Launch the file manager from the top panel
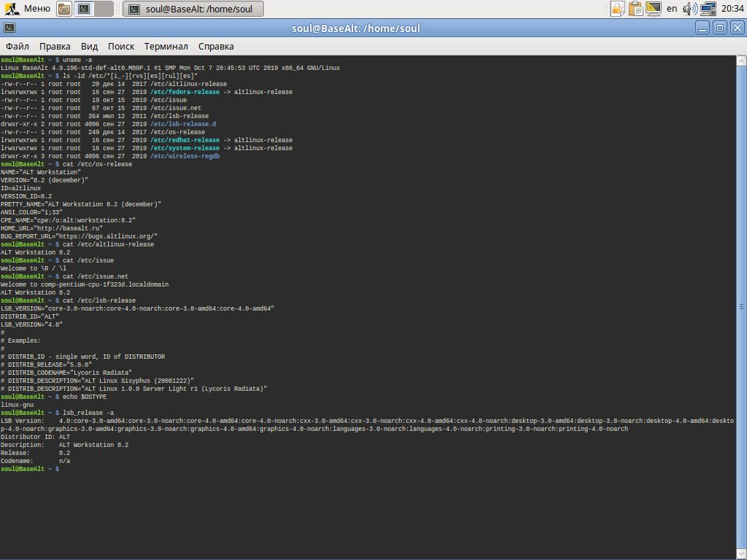Viewport: 747px width, 560px height. pyautogui.click(x=64, y=9)
